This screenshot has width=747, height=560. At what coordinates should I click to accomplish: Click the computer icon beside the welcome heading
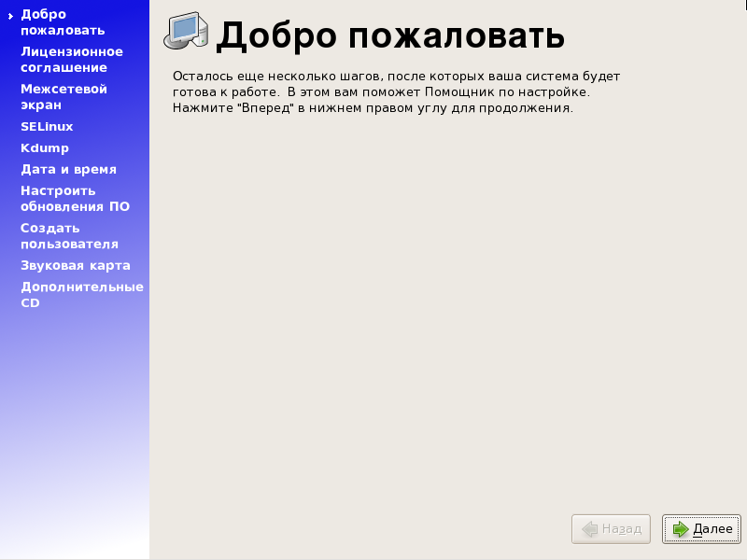tap(186, 32)
